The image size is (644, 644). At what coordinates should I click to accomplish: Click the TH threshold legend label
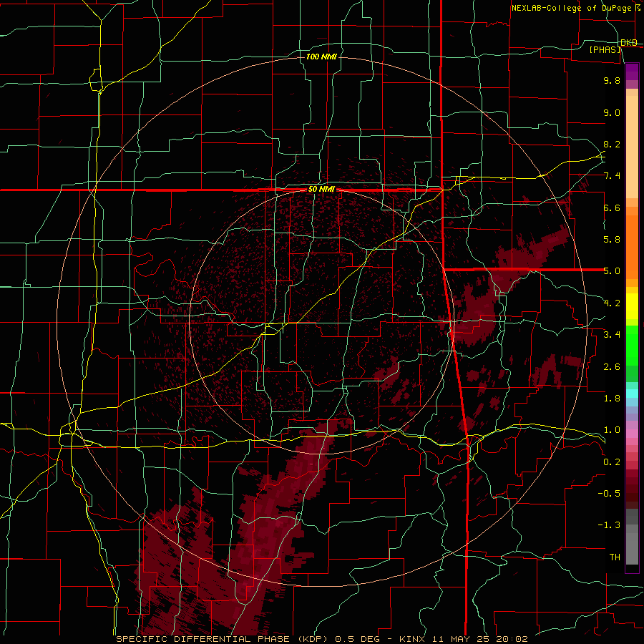[615, 557]
